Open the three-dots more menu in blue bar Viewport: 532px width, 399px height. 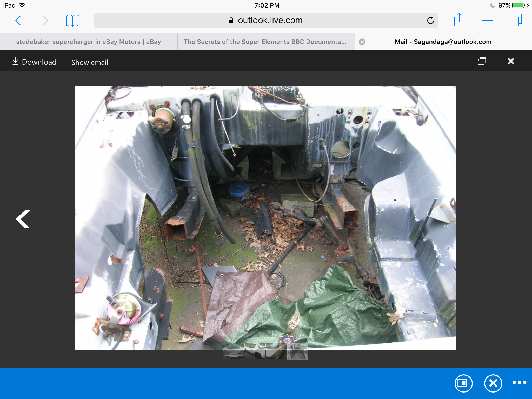click(519, 382)
